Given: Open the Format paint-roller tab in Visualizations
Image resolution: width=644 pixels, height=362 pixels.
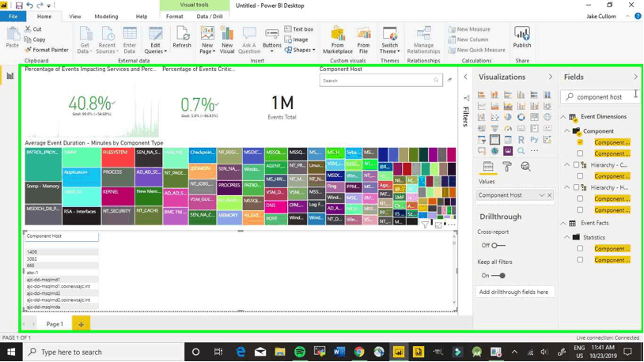Looking at the screenshot, I should (507, 166).
